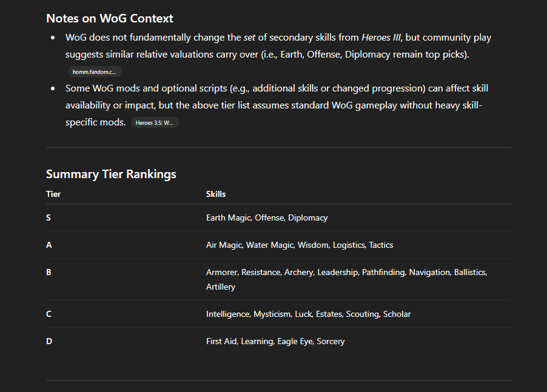Image resolution: width=547 pixels, height=392 pixels.
Task: Click the 'Summary Tier Rankings' heading
Action: [x=111, y=174]
